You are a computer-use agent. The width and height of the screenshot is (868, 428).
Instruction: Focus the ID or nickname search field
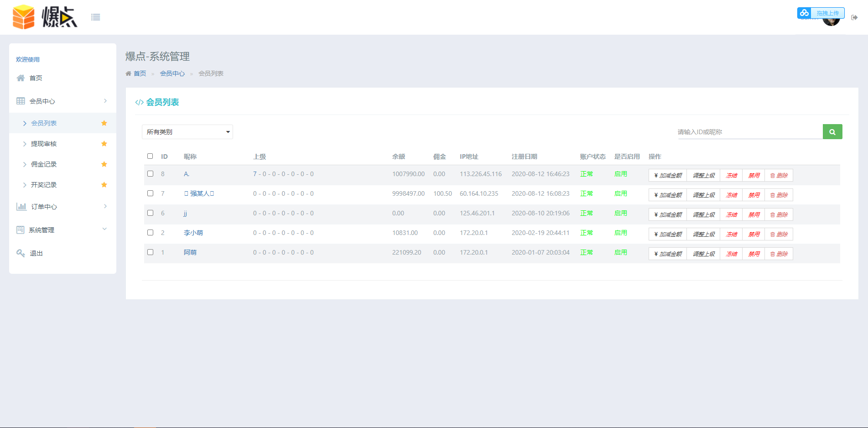point(749,132)
